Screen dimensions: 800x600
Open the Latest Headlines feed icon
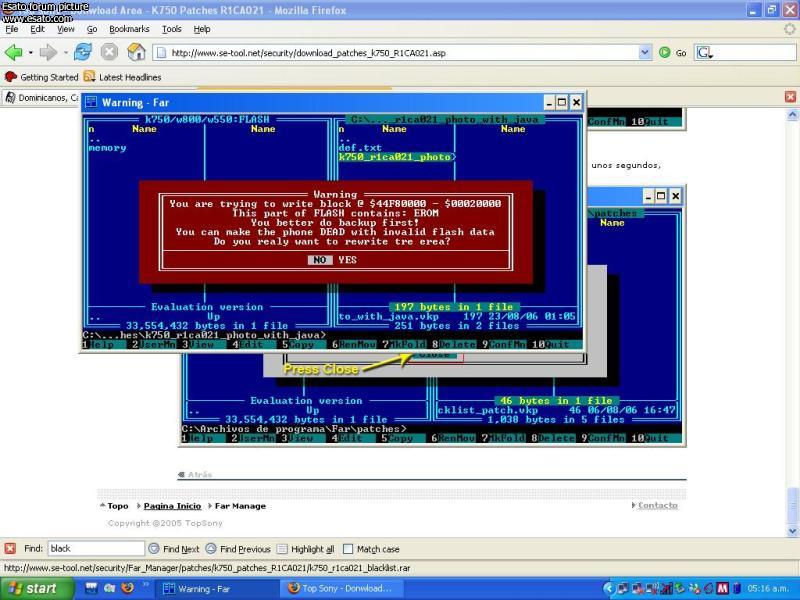89,77
